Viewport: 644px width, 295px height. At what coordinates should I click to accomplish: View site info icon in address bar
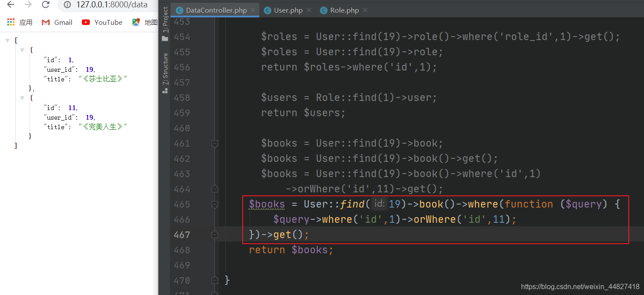(67, 5)
